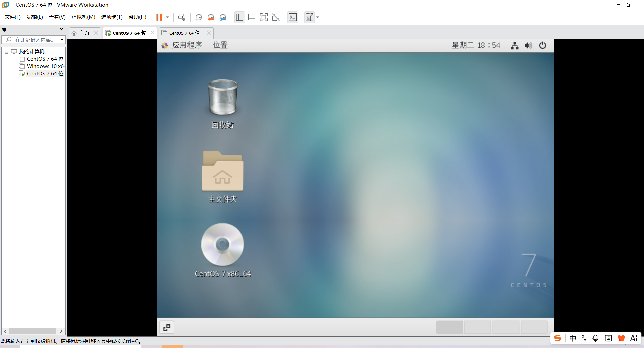Select 我的计算机 in library tree
Screen dimensions: 644x348
[32, 52]
